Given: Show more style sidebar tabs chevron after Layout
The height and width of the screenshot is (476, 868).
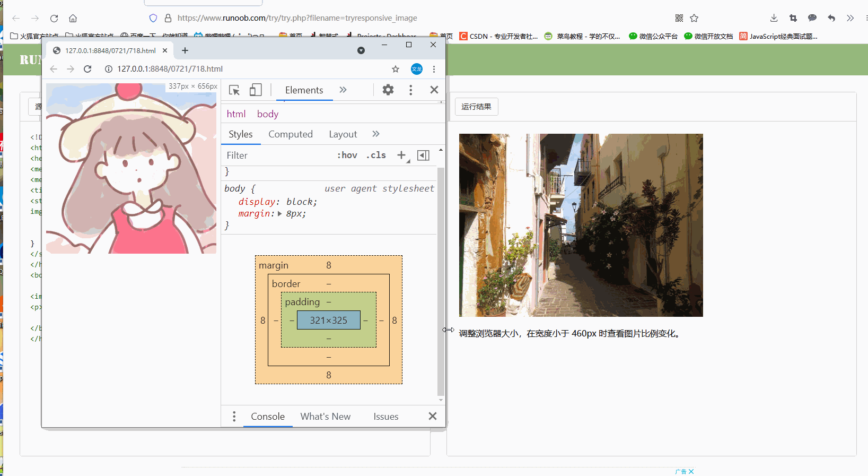Looking at the screenshot, I should click(x=376, y=134).
